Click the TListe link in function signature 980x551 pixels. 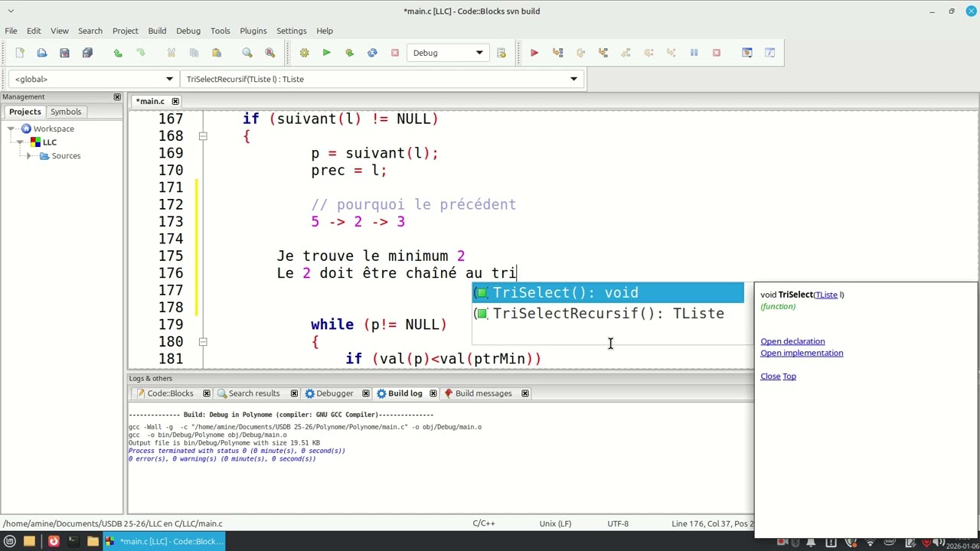tap(826, 295)
